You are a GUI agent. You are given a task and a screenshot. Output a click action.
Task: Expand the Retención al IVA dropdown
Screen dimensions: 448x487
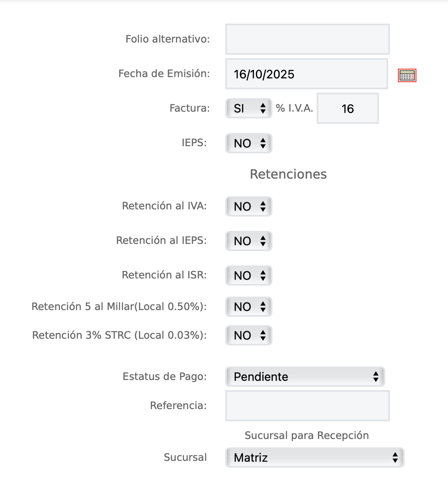pos(249,206)
